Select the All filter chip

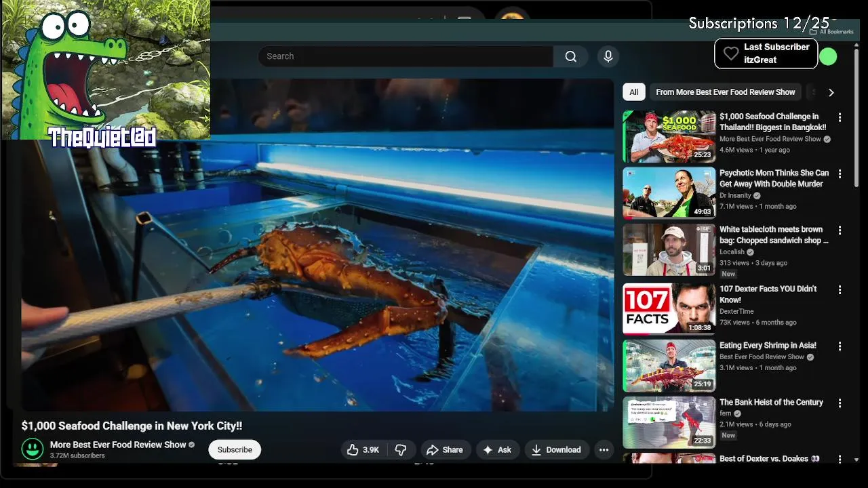click(x=633, y=92)
